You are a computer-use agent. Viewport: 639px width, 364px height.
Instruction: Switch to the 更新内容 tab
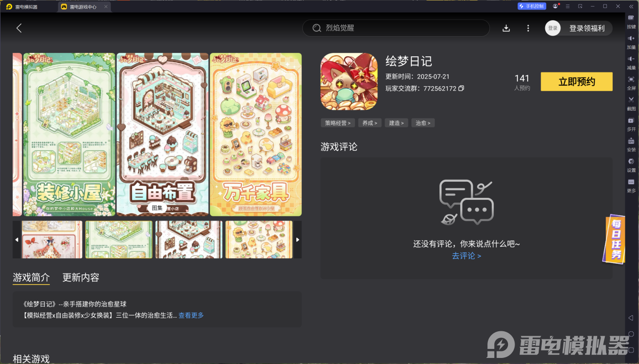[x=81, y=277]
